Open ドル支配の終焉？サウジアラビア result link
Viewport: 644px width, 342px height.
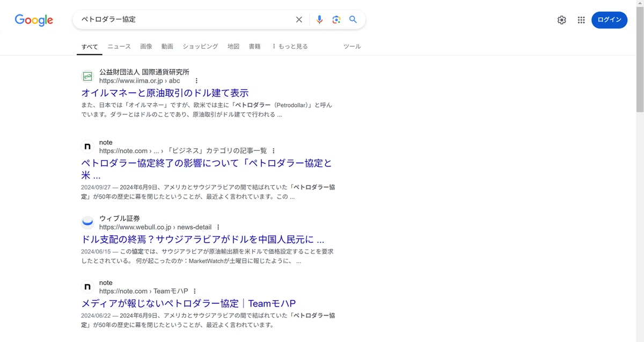203,239
